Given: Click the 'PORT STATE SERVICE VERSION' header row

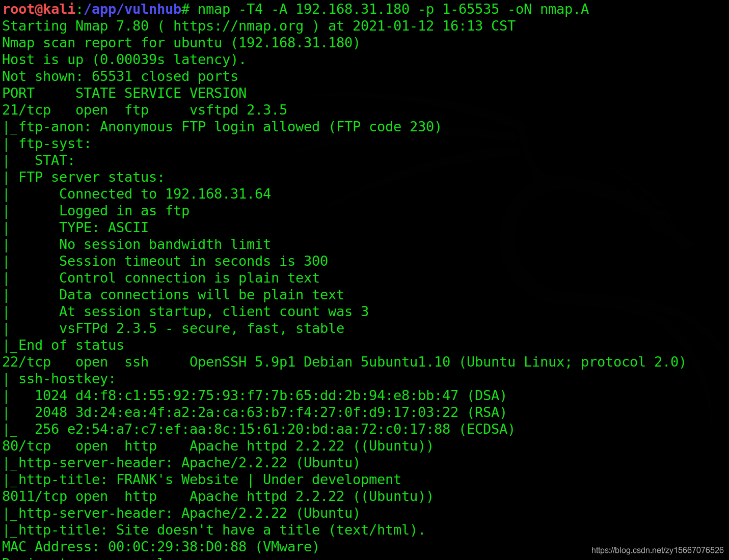Looking at the screenshot, I should (124, 93).
